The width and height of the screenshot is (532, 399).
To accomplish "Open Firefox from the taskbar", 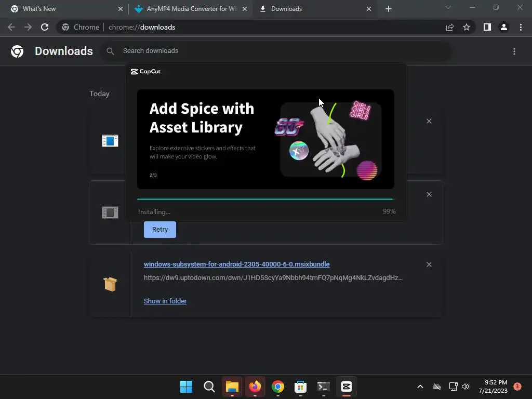I will [x=255, y=387].
